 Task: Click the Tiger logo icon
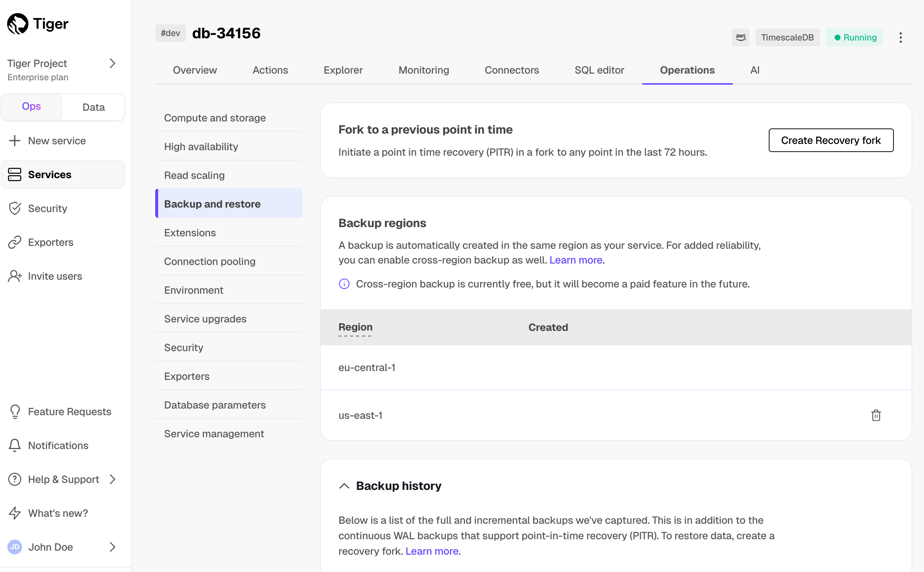tap(17, 24)
